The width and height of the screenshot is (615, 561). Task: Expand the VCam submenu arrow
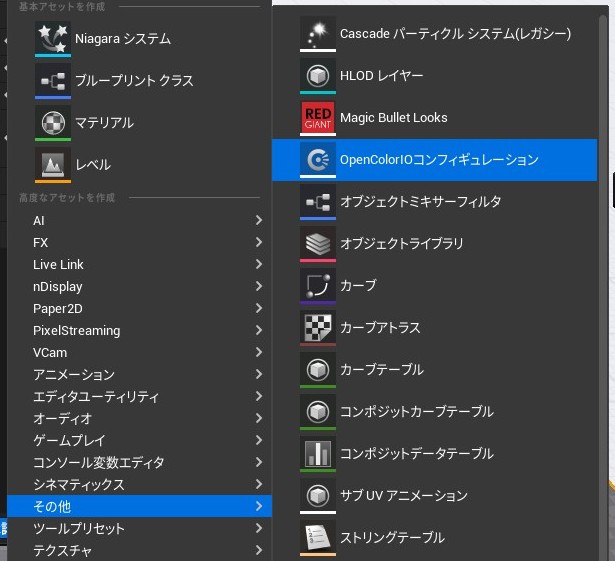coord(258,352)
